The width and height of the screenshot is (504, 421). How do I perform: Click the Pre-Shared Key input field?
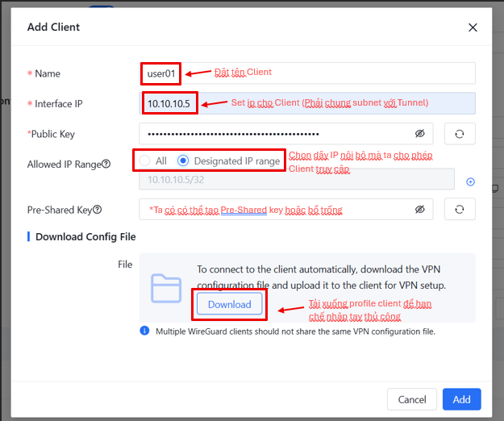point(274,210)
